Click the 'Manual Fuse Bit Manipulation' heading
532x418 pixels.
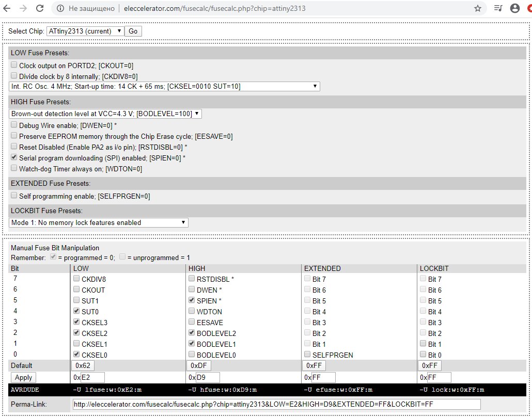(x=55, y=248)
